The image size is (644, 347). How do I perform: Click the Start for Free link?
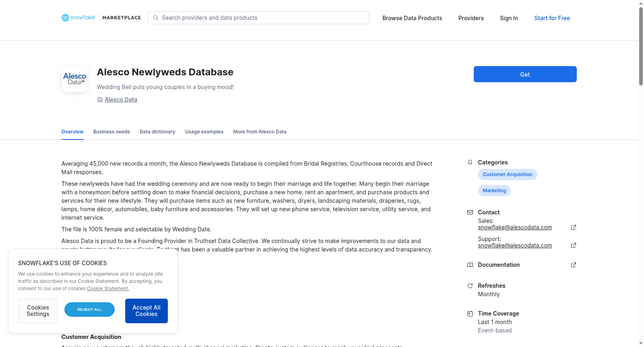[552, 18]
